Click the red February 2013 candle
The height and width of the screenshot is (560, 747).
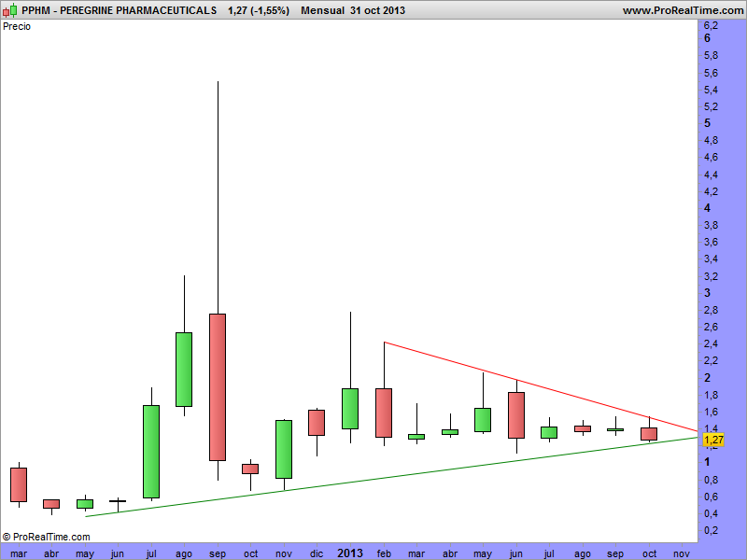pos(384,413)
